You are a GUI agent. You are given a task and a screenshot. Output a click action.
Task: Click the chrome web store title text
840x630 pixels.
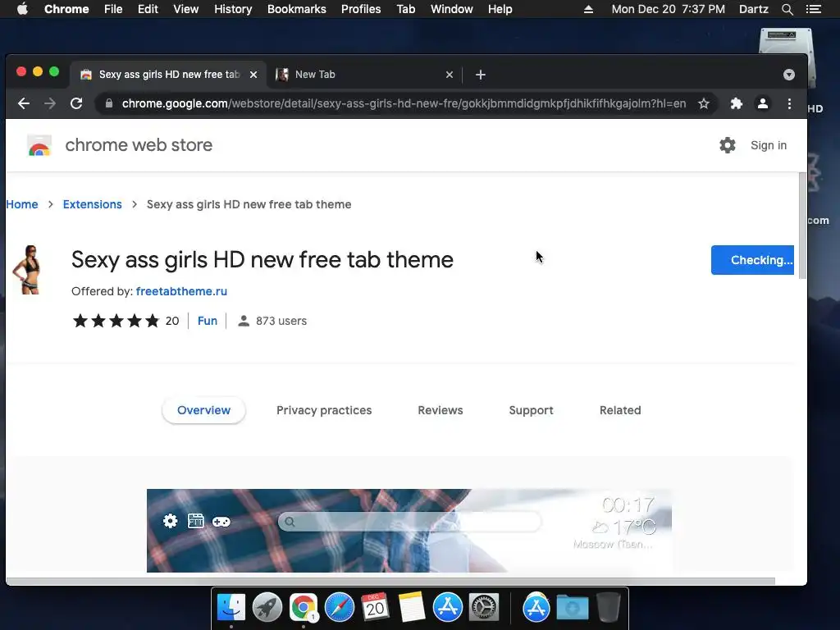pos(139,144)
